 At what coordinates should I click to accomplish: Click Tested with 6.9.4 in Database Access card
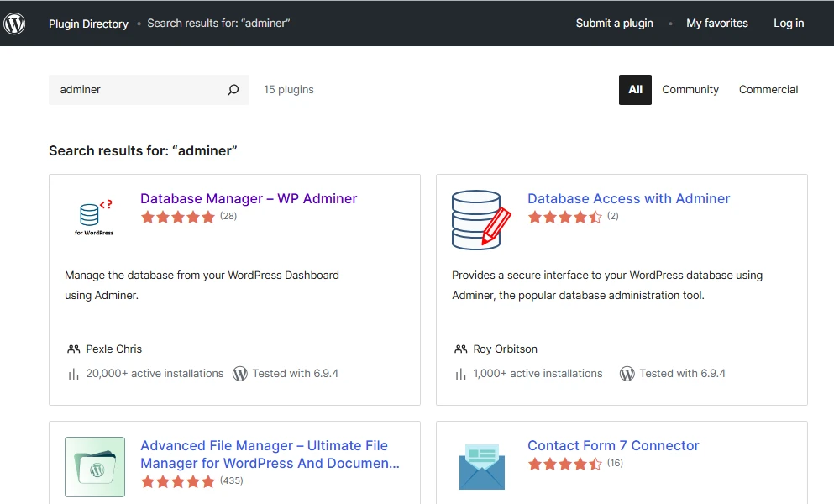pos(683,374)
